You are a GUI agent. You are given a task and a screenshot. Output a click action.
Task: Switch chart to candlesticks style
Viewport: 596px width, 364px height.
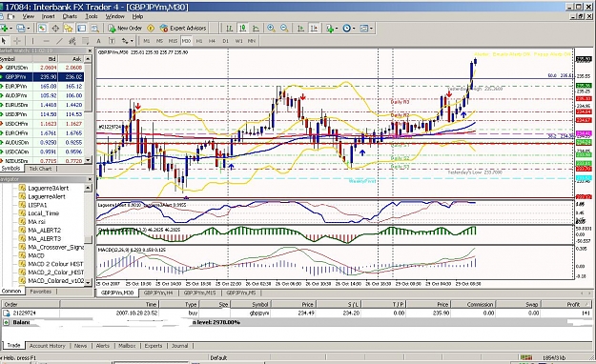242,29
